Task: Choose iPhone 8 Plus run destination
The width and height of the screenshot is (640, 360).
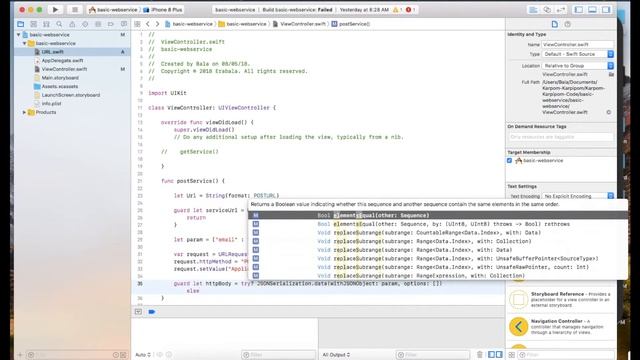Action: [x=162, y=9]
